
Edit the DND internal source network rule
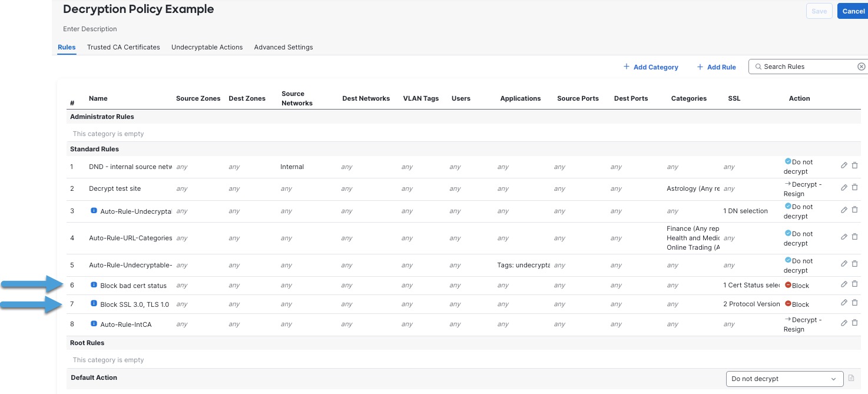point(844,165)
